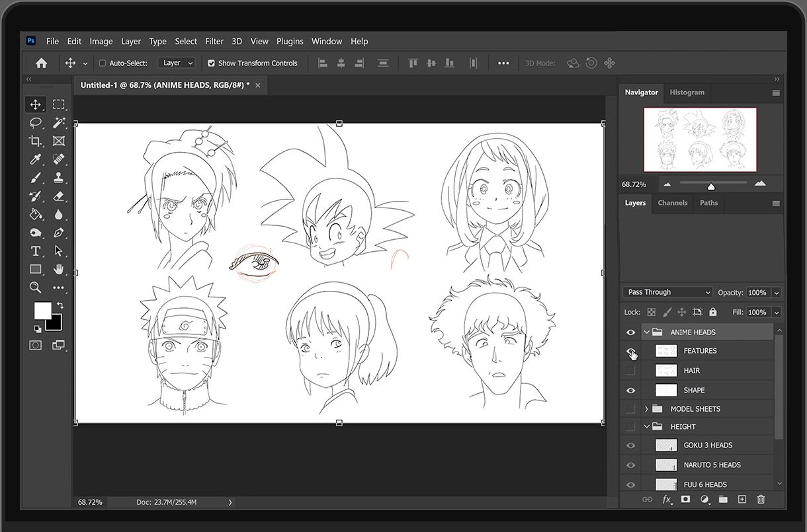Viewport: 807px width, 532px height.
Task: Open the Pass Through blending mode dropdown
Action: coord(666,292)
